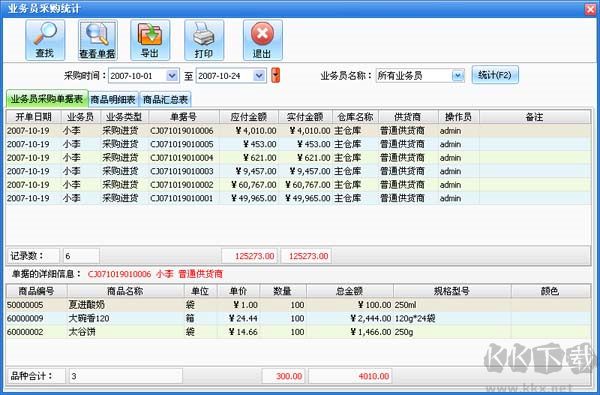The image size is (600, 395).
Task: Select document row CJ071019010005
Action: pyautogui.click(x=298, y=144)
